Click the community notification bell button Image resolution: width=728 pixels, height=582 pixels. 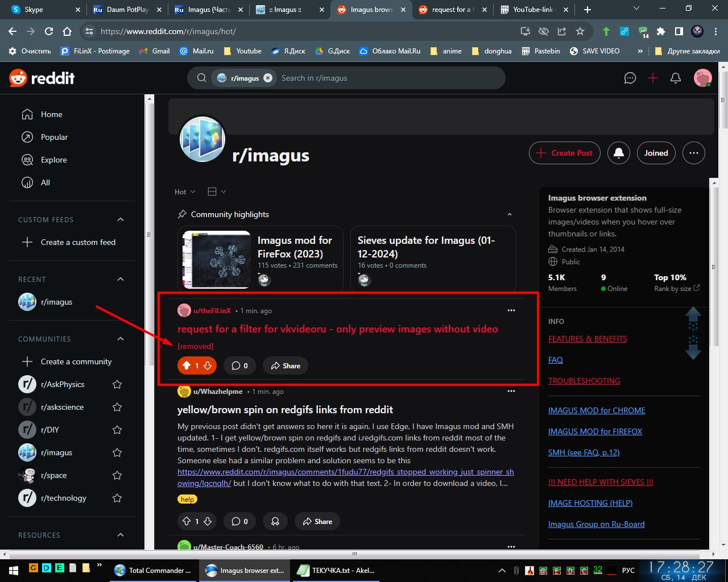[619, 153]
